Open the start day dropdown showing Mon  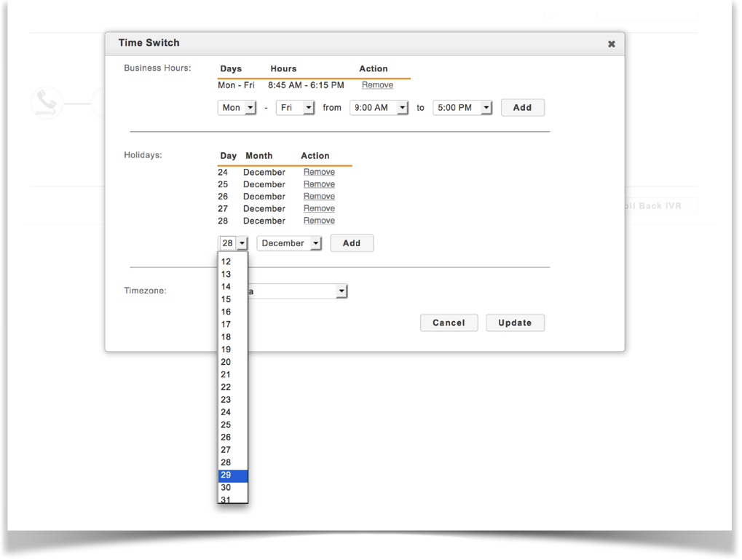[x=237, y=108]
